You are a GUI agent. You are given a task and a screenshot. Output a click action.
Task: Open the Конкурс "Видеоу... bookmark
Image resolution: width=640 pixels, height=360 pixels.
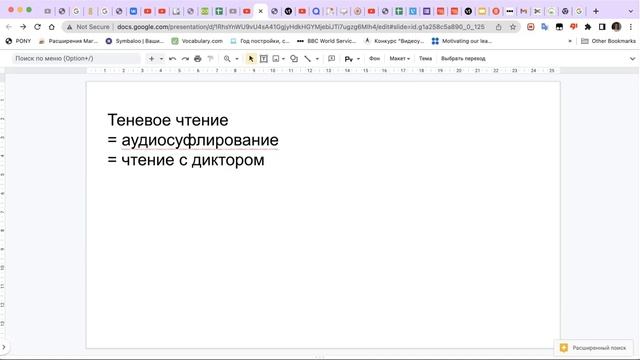[394, 41]
